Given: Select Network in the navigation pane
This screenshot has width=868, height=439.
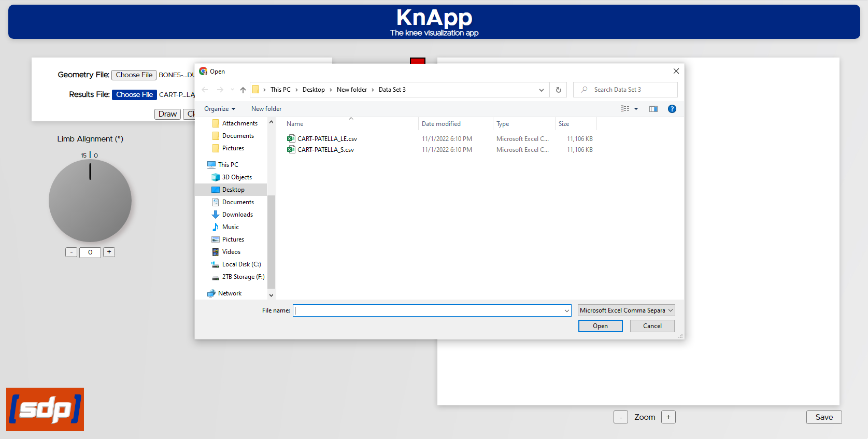Looking at the screenshot, I should [x=224, y=293].
